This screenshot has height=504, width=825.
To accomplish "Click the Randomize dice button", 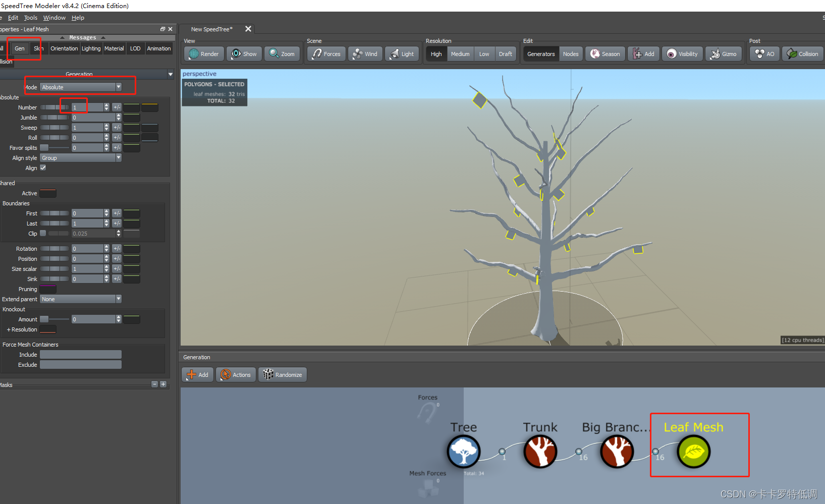I will pyautogui.click(x=283, y=374).
